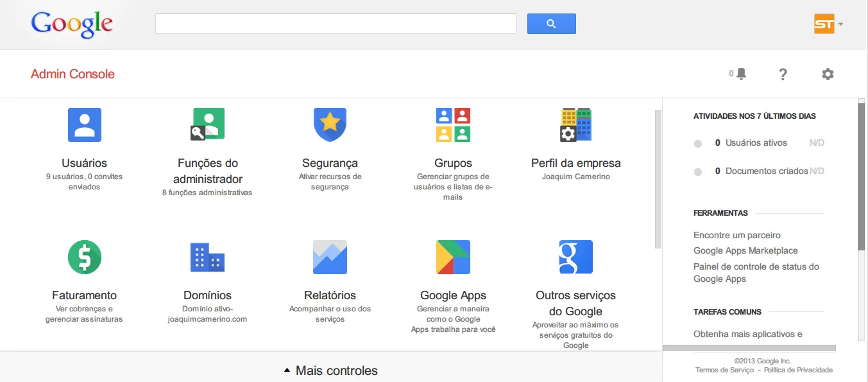Viewport: 868px width, 382px height.
Task: Open the settings gear icon
Action: point(828,74)
